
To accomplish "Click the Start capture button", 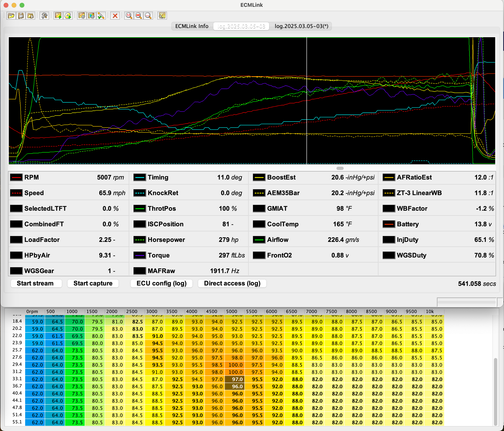I will point(93,283).
